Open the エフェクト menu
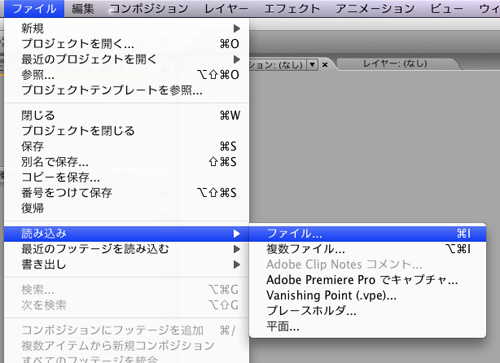Viewport: 500px width, 363px height. point(292,9)
